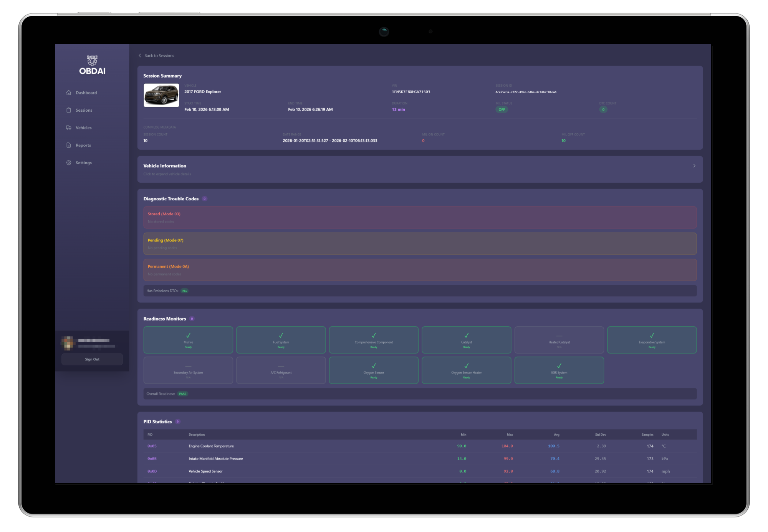
Task: Click the Back to Sessions link
Action: (x=159, y=56)
